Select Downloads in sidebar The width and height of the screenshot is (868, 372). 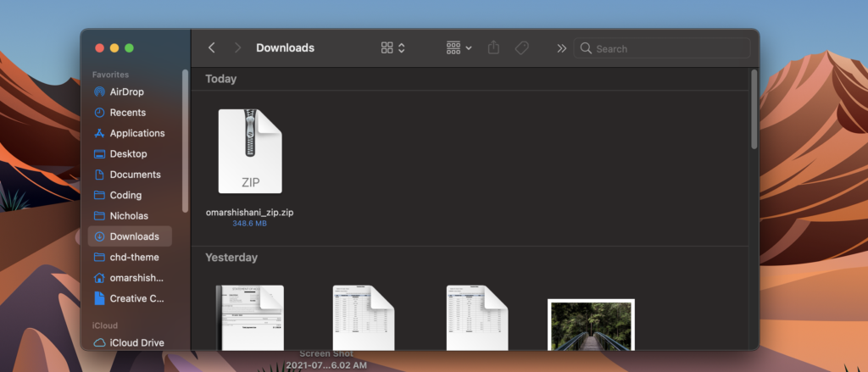[130, 236]
